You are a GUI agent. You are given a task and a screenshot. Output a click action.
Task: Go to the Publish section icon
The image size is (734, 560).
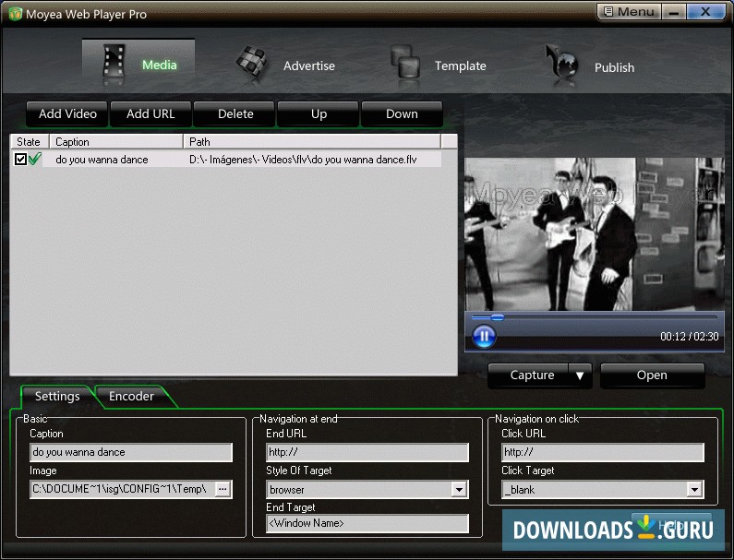pyautogui.click(x=560, y=64)
